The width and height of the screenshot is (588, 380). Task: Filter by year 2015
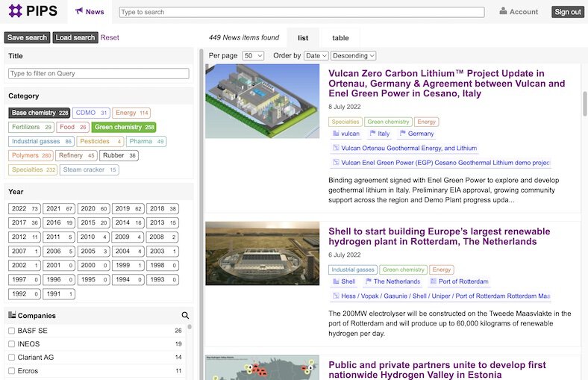[x=93, y=222]
